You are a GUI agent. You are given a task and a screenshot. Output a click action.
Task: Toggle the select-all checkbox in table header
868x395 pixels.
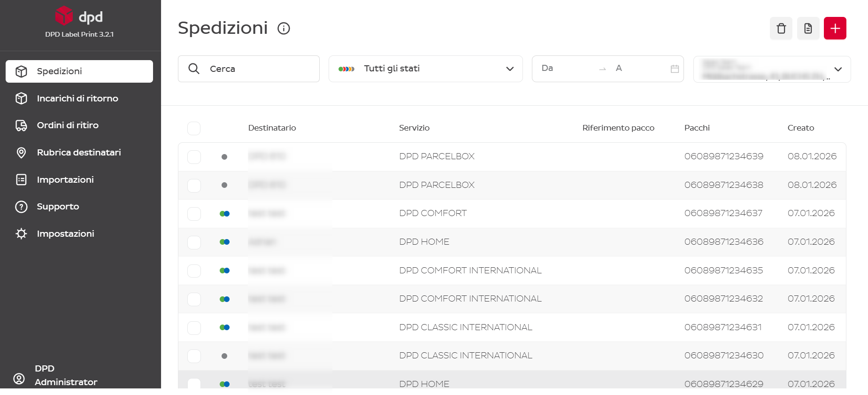click(194, 128)
